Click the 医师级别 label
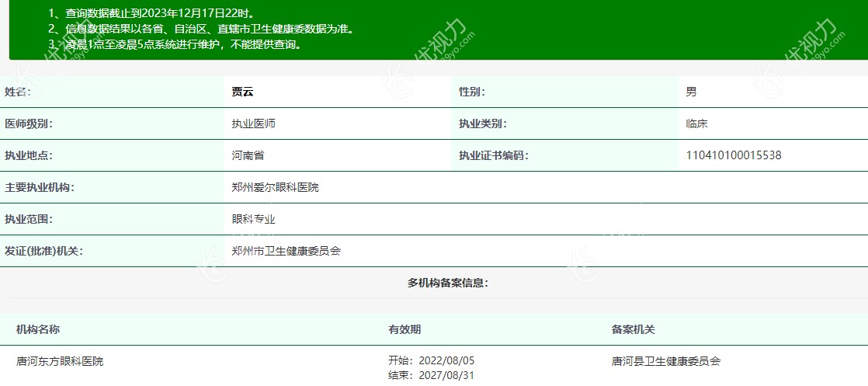This screenshot has height=386, width=868. click(x=29, y=124)
